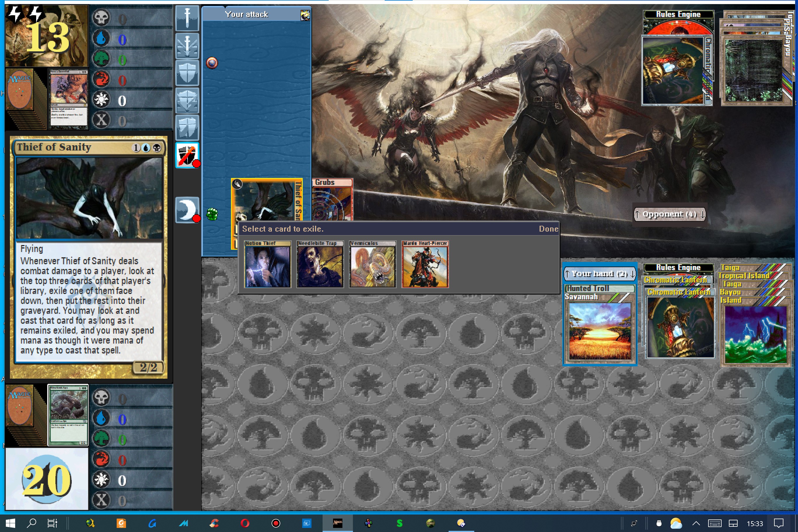Viewport: 798px width, 532px height.
Task: Open the Windows Start menu
Action: pyautogui.click(x=10, y=523)
